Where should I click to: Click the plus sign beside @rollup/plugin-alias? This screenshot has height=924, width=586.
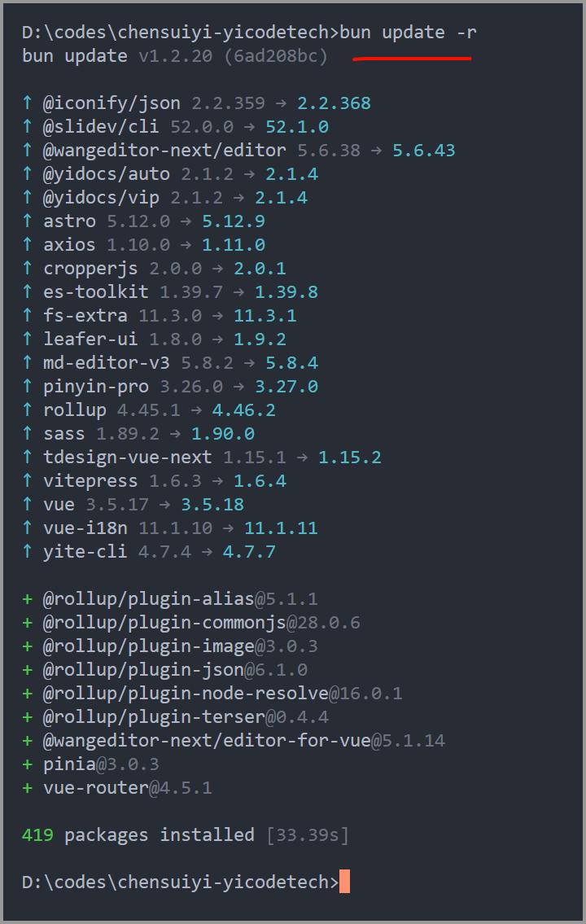pos(28,599)
